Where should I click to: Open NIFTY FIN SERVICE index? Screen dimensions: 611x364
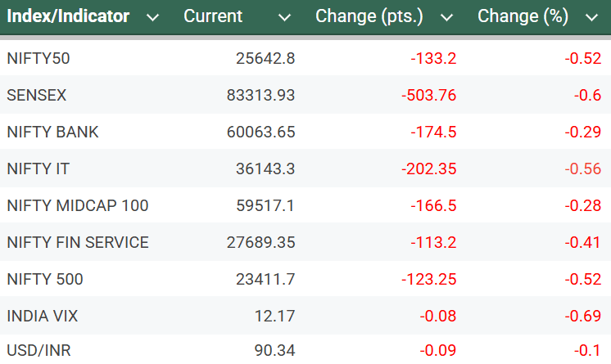pyautogui.click(x=78, y=242)
